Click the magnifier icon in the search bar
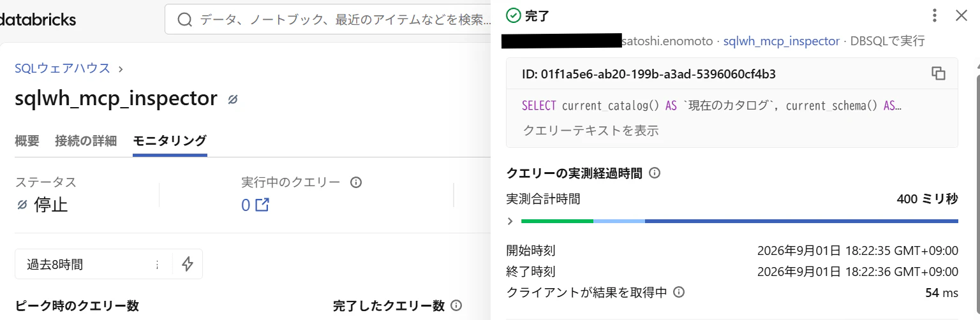Image resolution: width=980 pixels, height=320 pixels. tap(185, 20)
